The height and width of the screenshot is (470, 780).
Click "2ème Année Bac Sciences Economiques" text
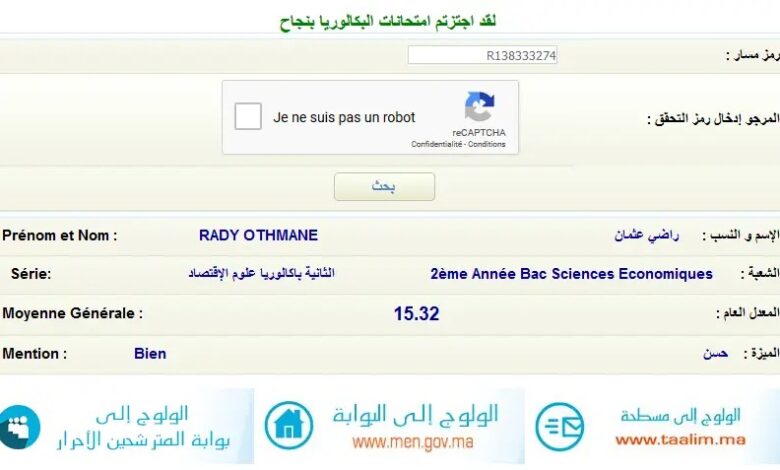click(571, 274)
